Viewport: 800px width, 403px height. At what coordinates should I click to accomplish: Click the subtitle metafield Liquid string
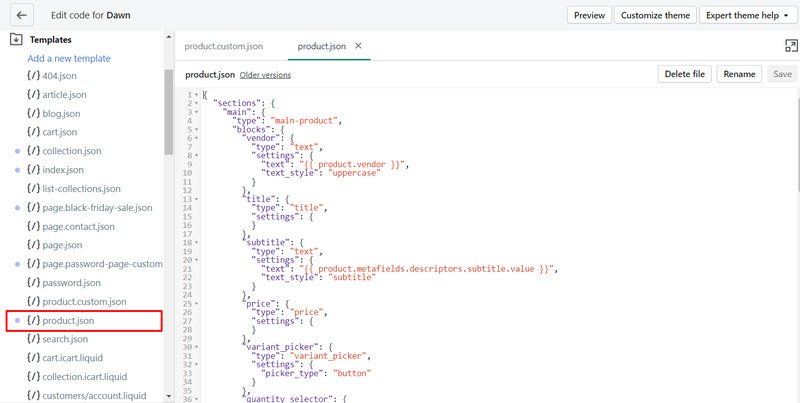(429, 269)
